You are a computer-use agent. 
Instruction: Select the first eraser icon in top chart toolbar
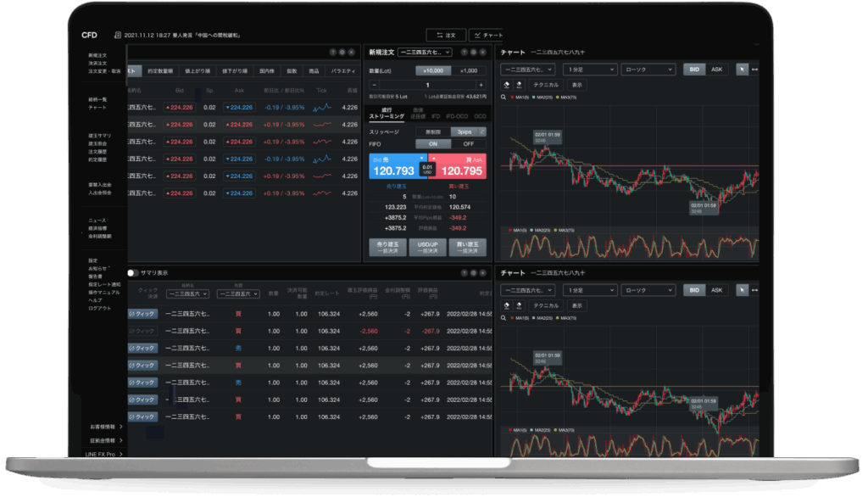[x=507, y=85]
